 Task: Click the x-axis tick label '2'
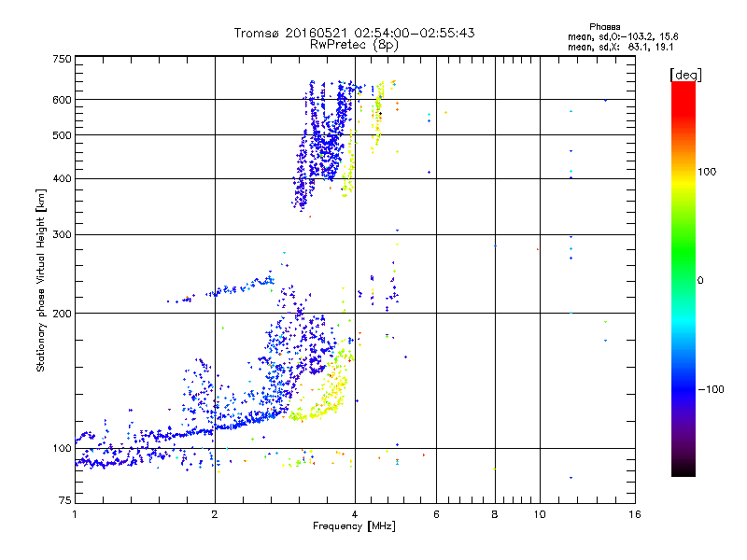click(215, 514)
